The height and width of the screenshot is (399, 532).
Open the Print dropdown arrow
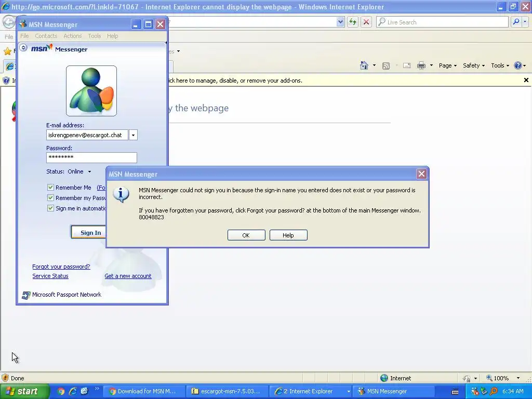[x=431, y=65]
